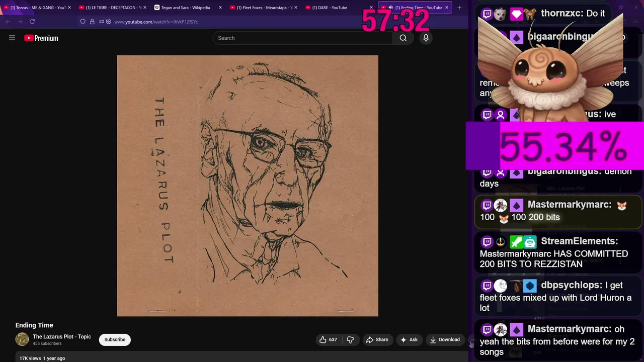Click the 57:32 pink timer overlay

point(395,21)
